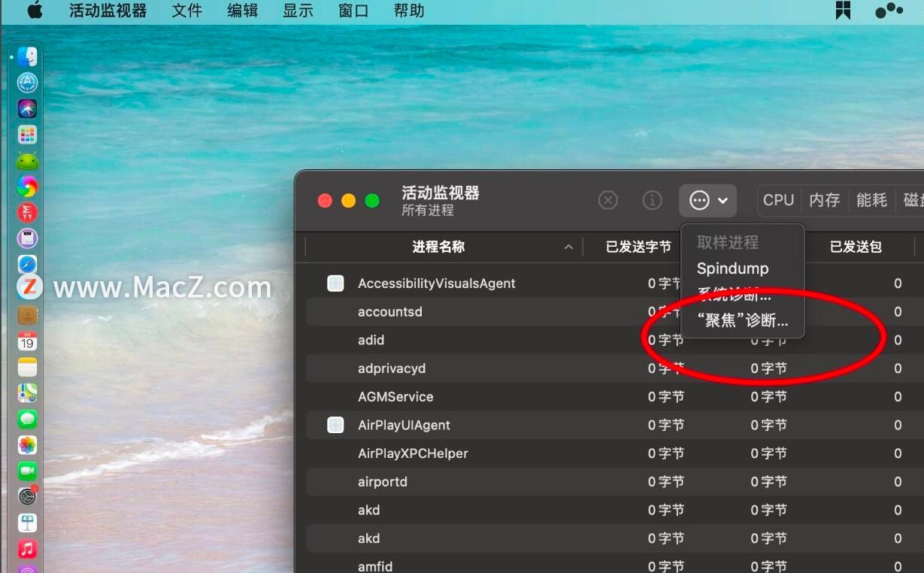Select the AGMService process
This screenshot has width=924, height=573.
click(x=395, y=397)
